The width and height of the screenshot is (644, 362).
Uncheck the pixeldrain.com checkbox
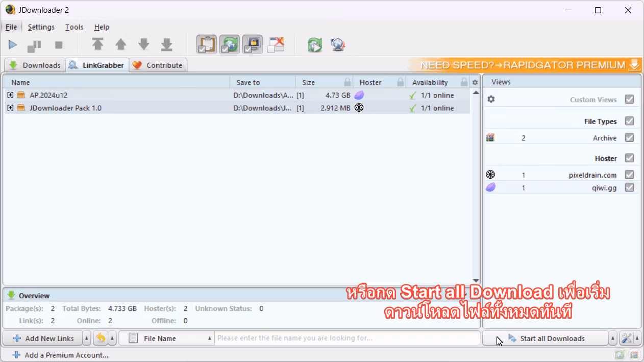coord(629,175)
